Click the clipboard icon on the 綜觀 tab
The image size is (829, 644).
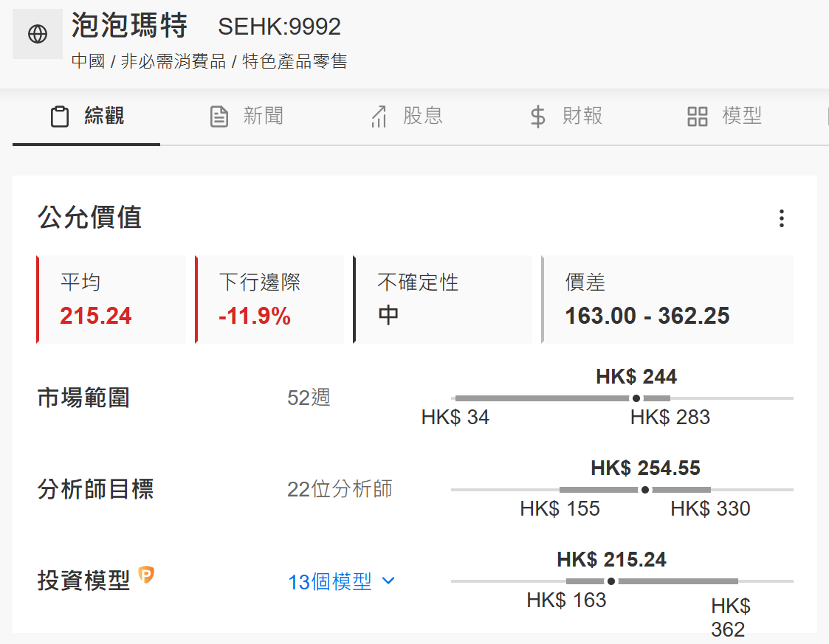tap(60, 117)
